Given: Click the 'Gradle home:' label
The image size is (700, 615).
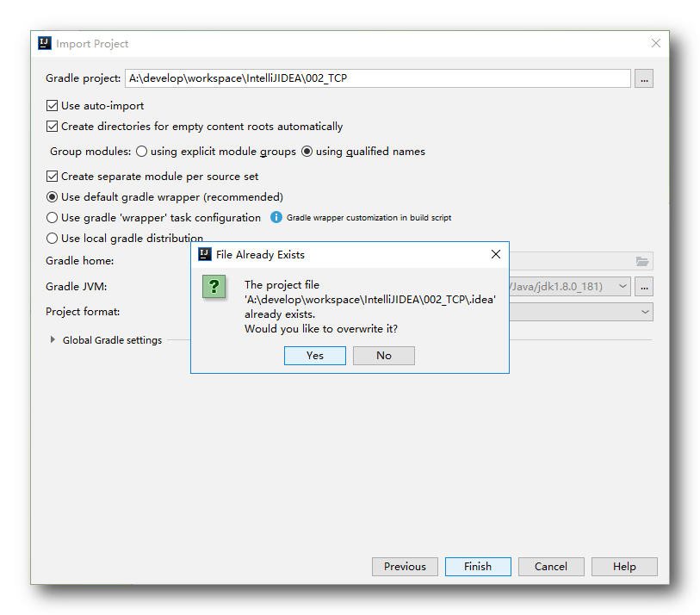Looking at the screenshot, I should point(79,261).
